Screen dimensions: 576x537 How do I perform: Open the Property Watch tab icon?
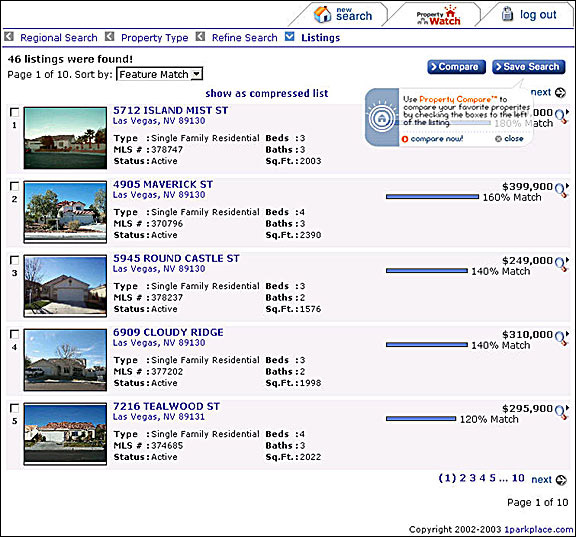point(438,15)
